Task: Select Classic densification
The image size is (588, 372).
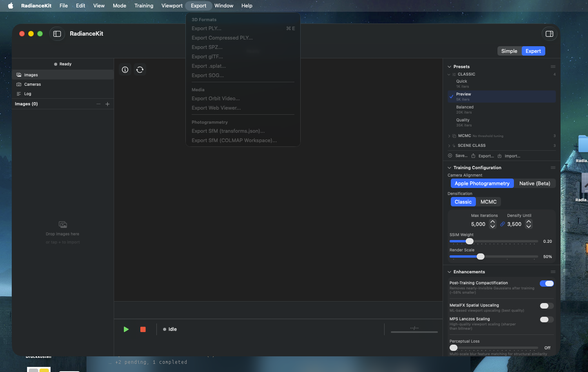Action: [463, 202]
